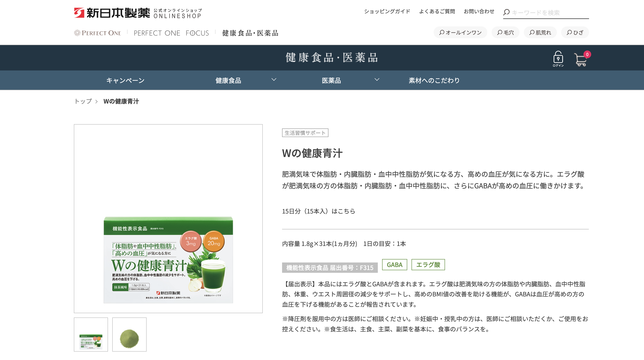Switch to 健康食品・医薬品 brand tab
644x360 pixels.
pyautogui.click(x=250, y=33)
